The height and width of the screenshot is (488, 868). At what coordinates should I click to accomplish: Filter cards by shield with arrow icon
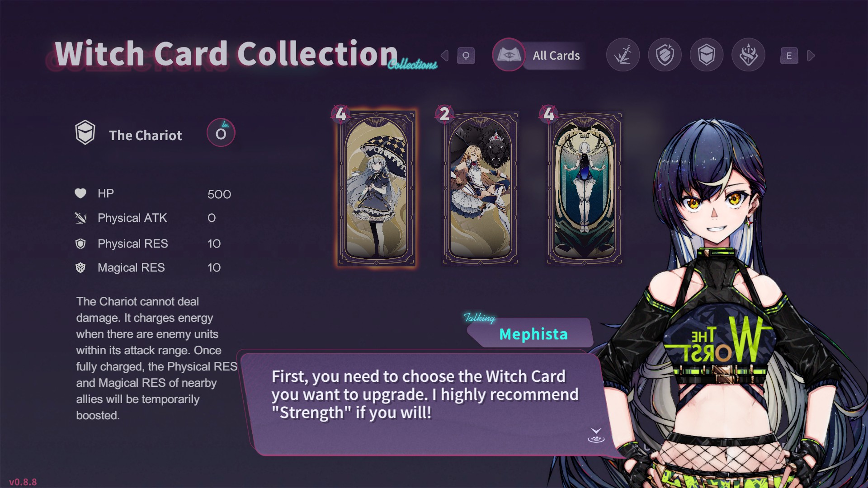(665, 55)
